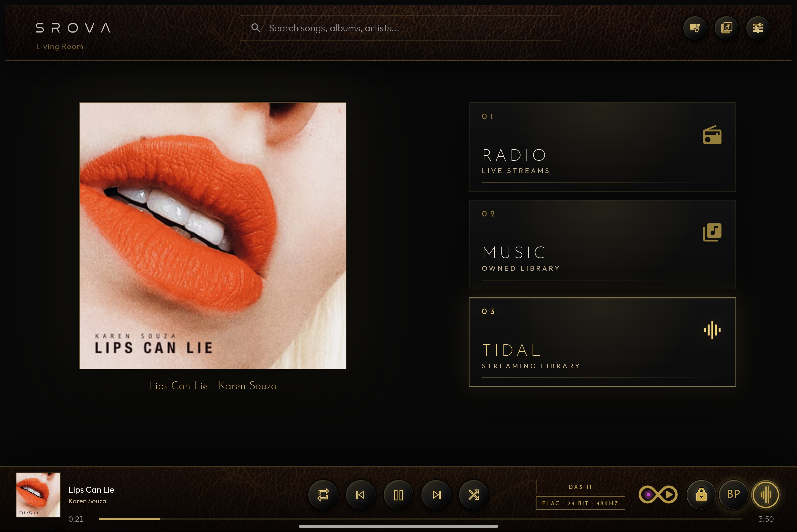Open the settings sliders icon in the top bar
Image resolution: width=797 pixels, height=532 pixels.
click(758, 28)
